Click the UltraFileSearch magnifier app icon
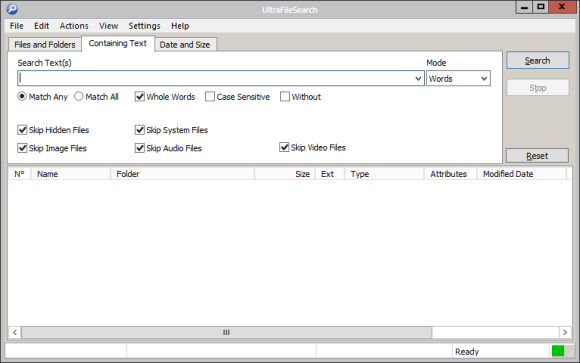Viewport: 580px width, 363px height. coord(12,9)
